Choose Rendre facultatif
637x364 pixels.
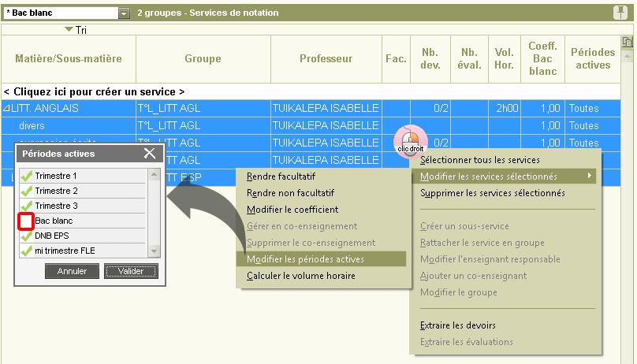click(x=281, y=176)
